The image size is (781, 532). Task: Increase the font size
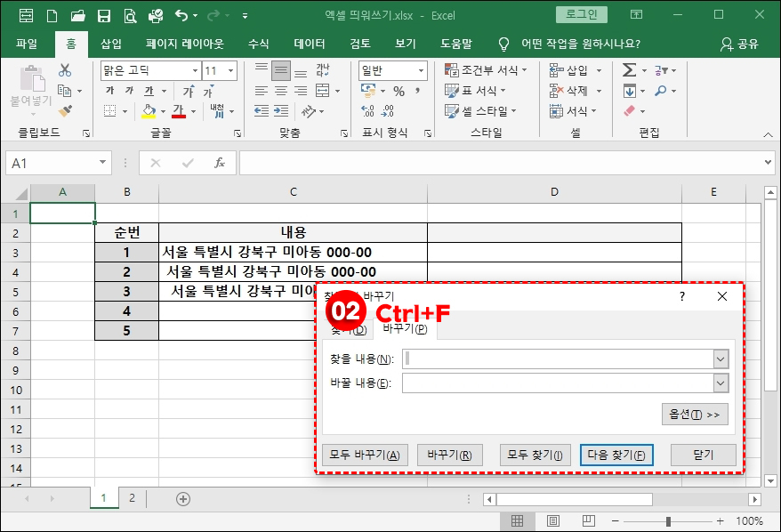click(x=189, y=91)
